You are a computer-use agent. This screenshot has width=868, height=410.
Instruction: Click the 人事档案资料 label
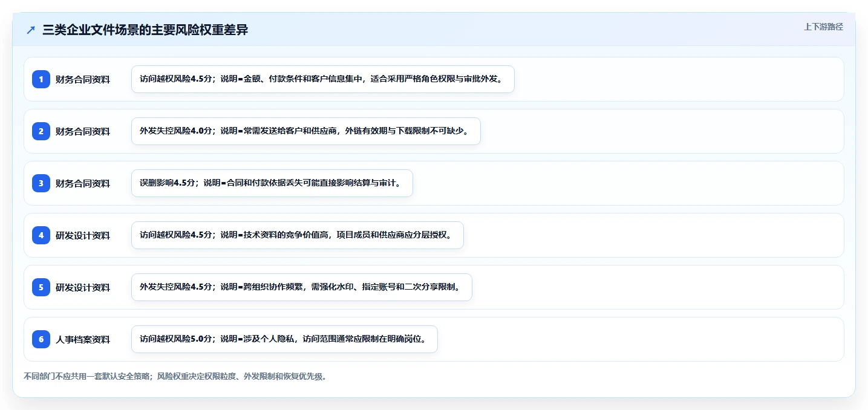(x=83, y=339)
